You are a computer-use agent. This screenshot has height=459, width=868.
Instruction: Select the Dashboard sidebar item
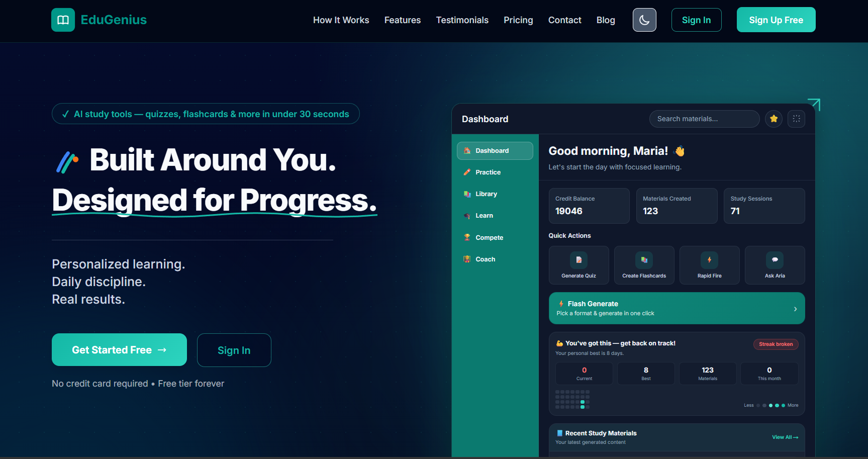[495, 151]
